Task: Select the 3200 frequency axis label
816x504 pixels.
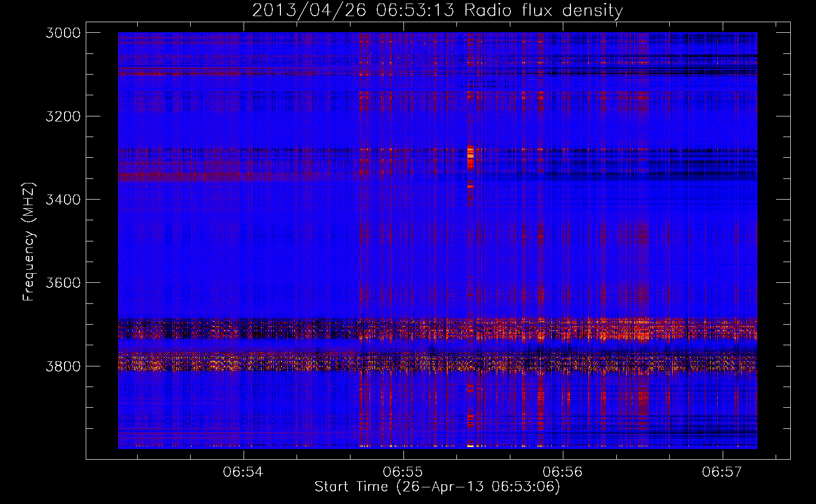Action: (63, 116)
